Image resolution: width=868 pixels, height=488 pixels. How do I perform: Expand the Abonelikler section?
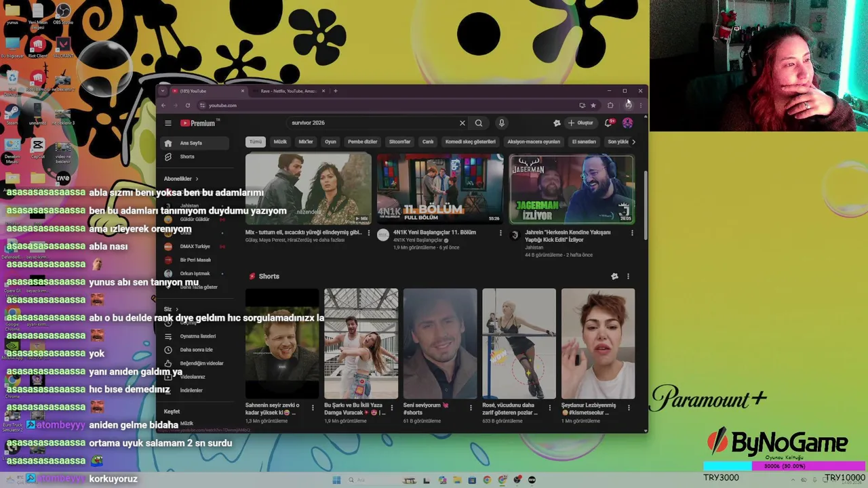pyautogui.click(x=181, y=179)
